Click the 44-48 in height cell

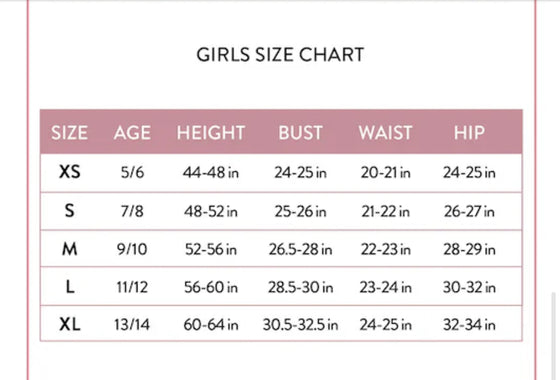211,173
